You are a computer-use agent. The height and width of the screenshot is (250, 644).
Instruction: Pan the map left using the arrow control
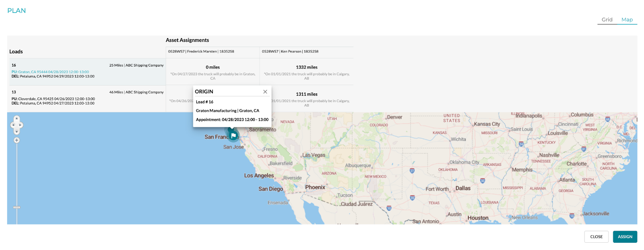(13, 125)
